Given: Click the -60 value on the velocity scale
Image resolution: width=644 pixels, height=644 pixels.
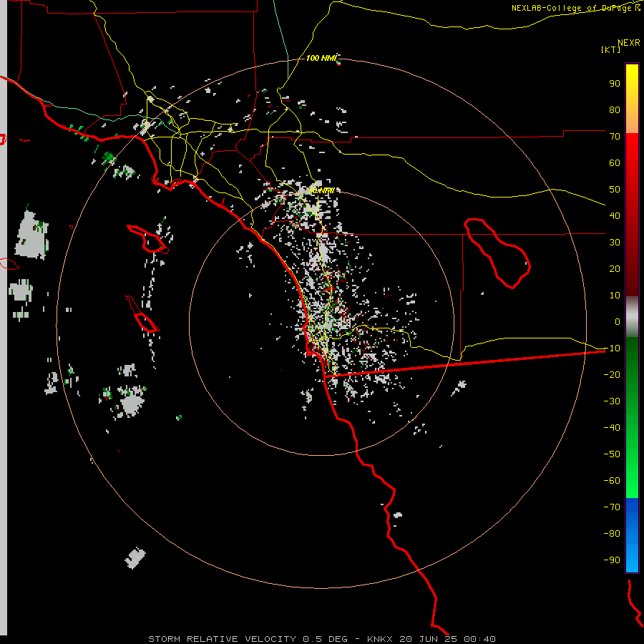Looking at the screenshot, I should [x=612, y=481].
